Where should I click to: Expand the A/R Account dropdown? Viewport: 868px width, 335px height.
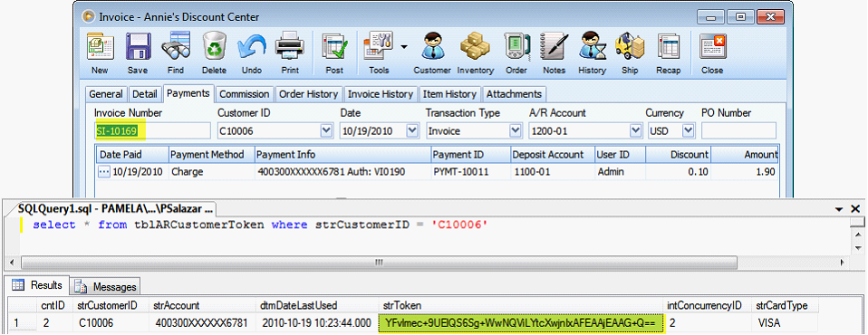635,131
